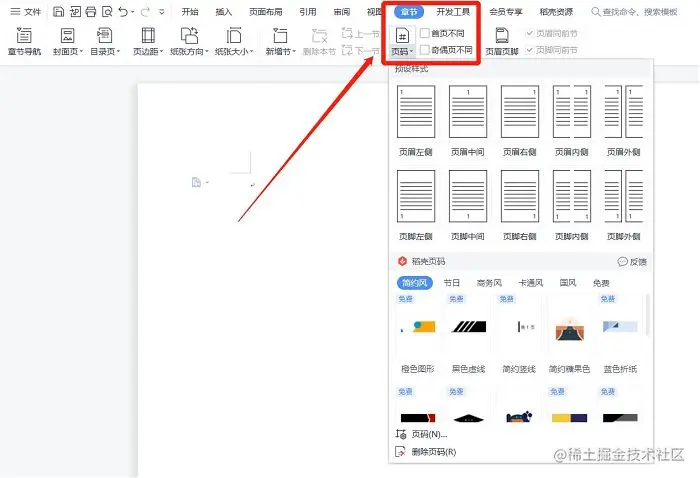The width and height of the screenshot is (700, 478).
Task: Switch to the 开发工具 ribbon tab
Action: click(x=453, y=12)
